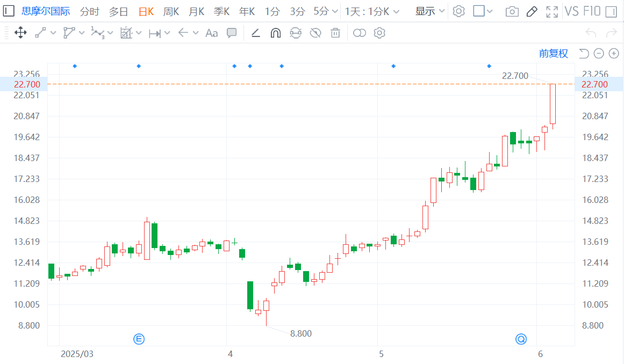
Task: Open the F10 company info
Action: pyautogui.click(x=592, y=11)
